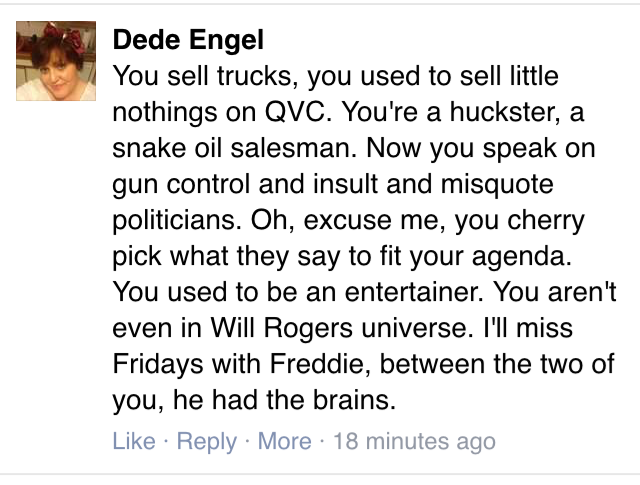Like Dede Engel's comment
Viewport: 640px width, 485px height.
[133, 441]
